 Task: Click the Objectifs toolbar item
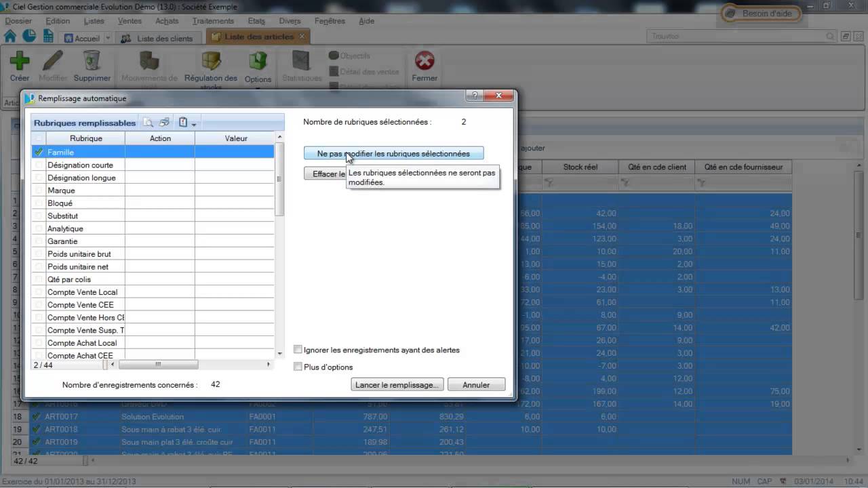350,56
